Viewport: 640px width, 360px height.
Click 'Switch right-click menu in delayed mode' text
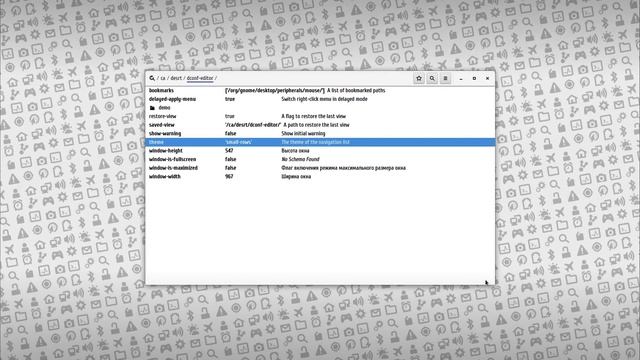click(x=324, y=99)
